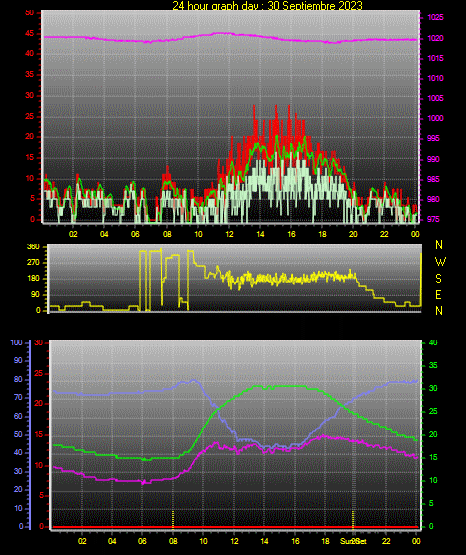Click the red wind gust peak near hour 14

(254, 106)
